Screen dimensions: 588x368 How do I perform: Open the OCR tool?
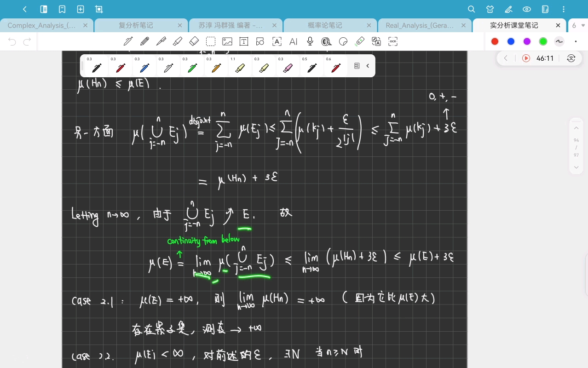click(x=393, y=41)
